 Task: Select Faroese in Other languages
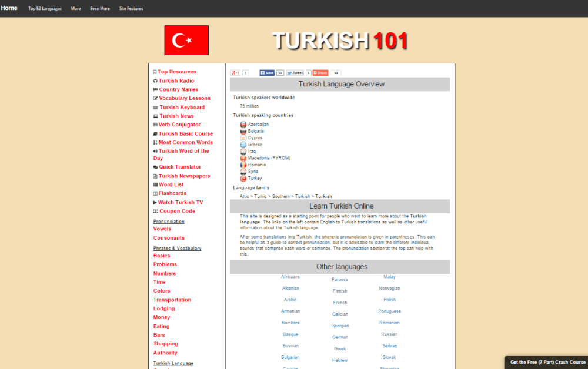coord(340,280)
